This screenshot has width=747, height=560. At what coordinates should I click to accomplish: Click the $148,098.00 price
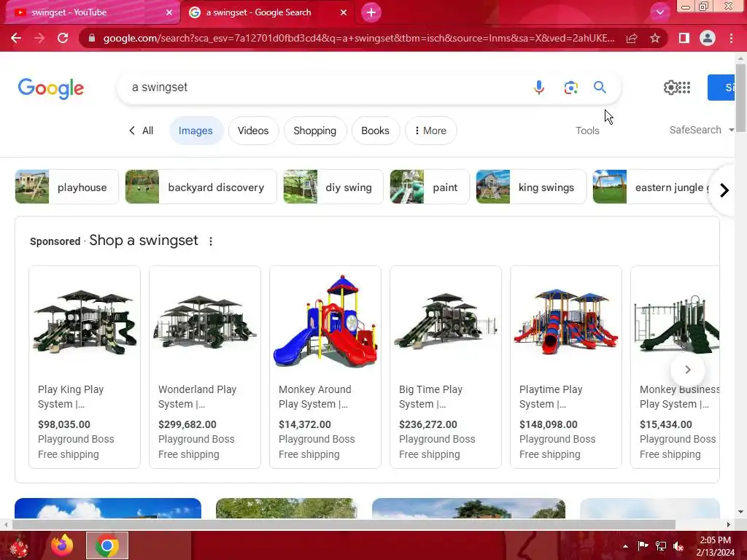click(549, 424)
